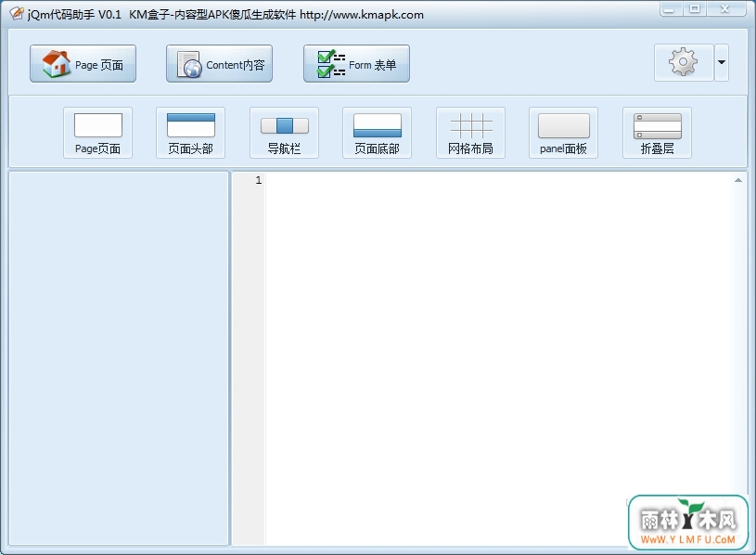Click the editor scrollbar up arrow
Screen dimensions: 756x555
[x=738, y=180]
